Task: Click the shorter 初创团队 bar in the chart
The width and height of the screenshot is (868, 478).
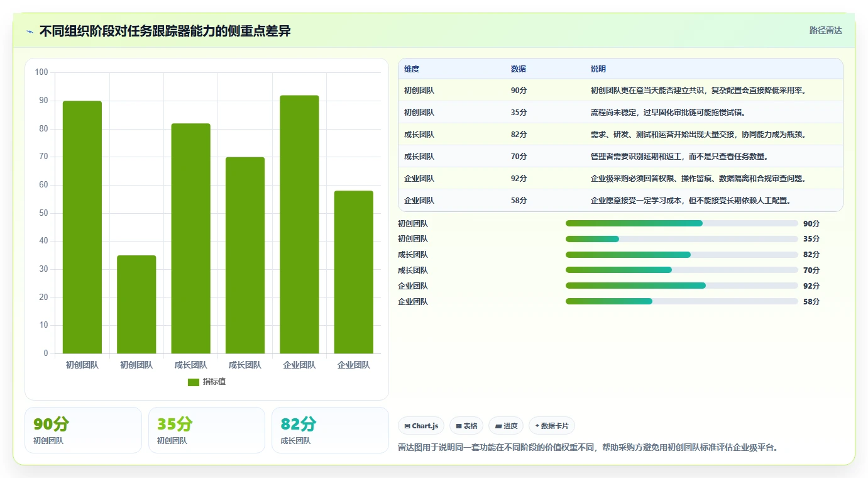Action: (136, 304)
